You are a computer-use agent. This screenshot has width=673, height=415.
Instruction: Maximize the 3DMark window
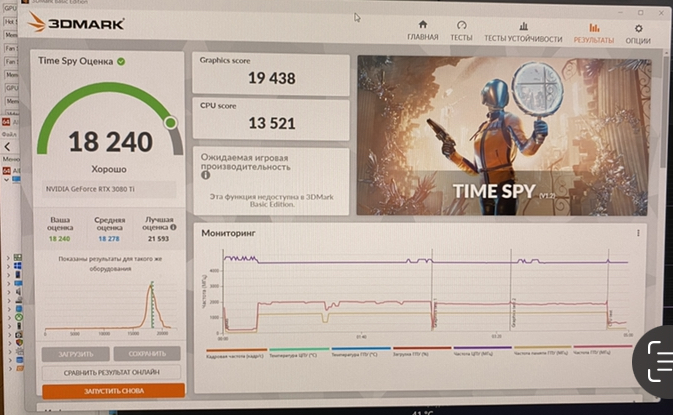click(640, 13)
